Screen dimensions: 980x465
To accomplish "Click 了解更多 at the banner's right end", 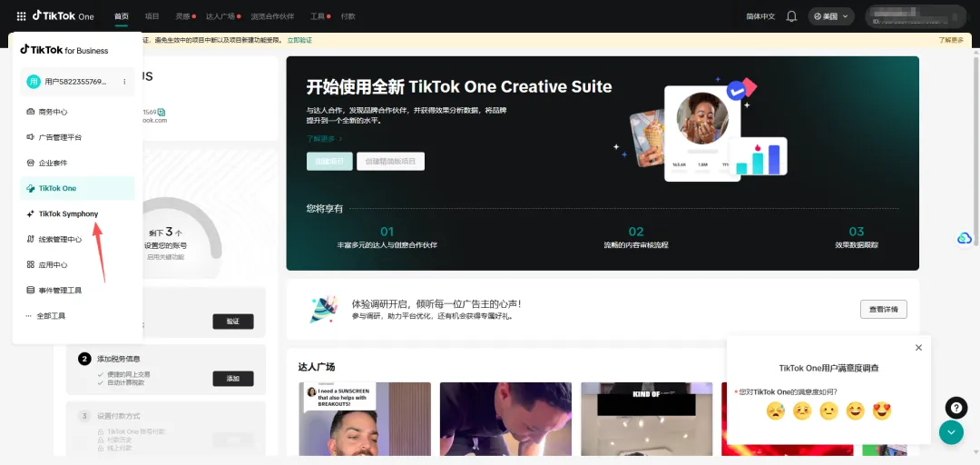I will pyautogui.click(x=951, y=40).
